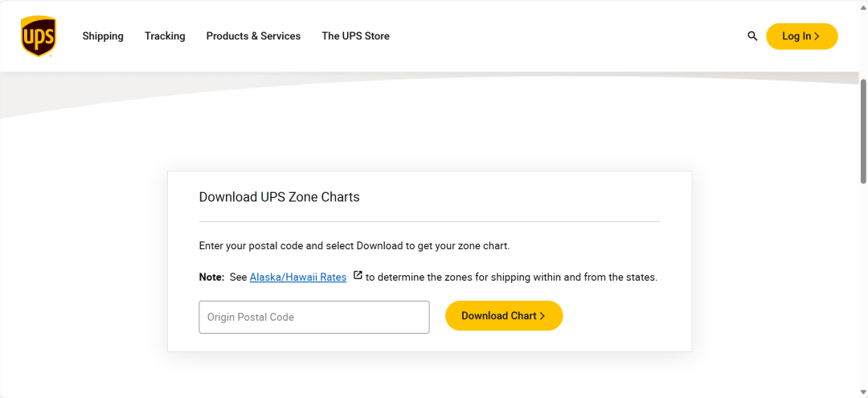Click the chevron arrow inside Download Chart button

(x=542, y=316)
